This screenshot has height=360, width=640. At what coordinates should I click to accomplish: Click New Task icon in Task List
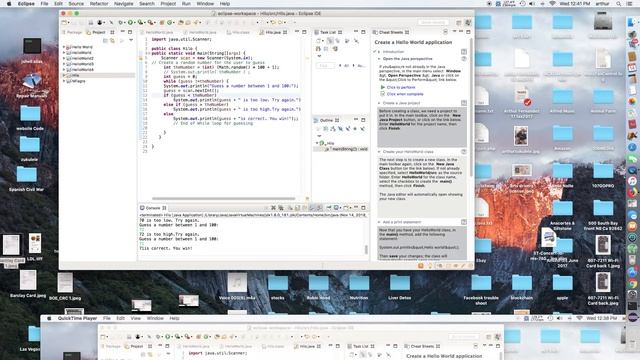click(318, 40)
